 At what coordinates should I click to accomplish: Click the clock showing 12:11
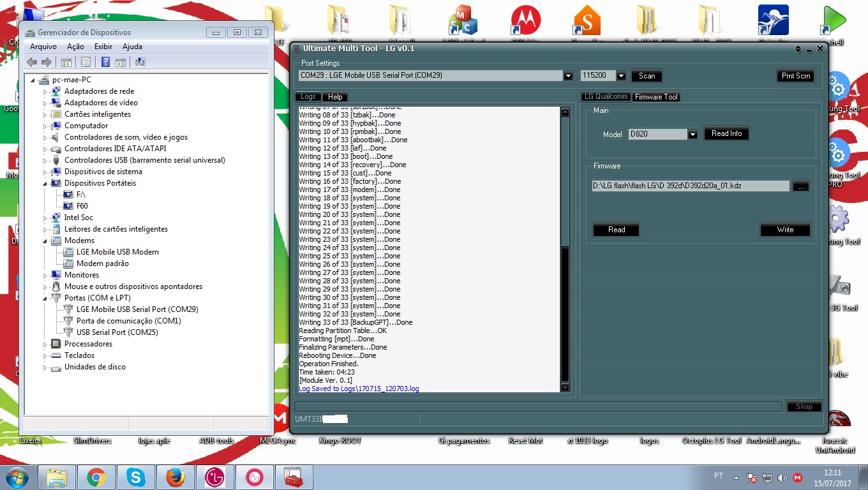[x=832, y=473]
